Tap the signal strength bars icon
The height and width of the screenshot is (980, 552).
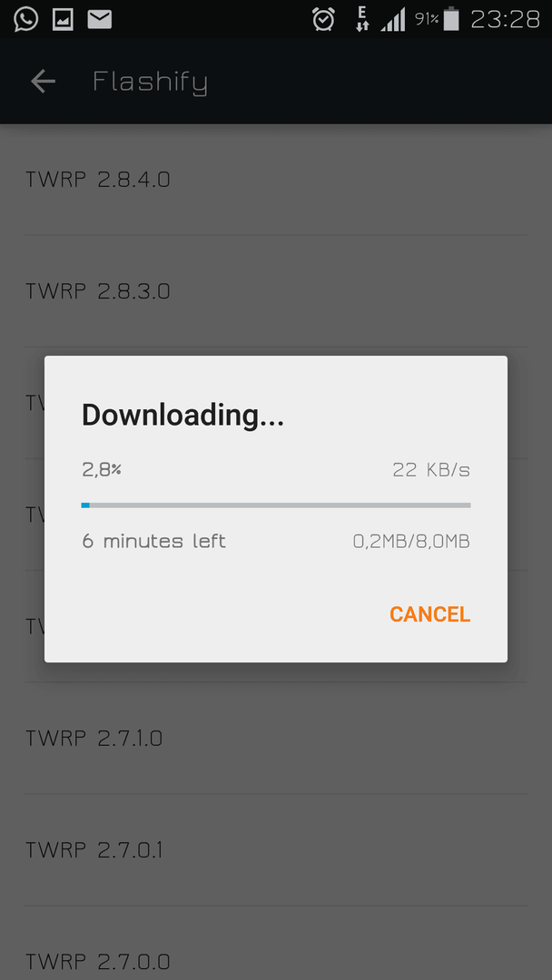(x=393, y=20)
